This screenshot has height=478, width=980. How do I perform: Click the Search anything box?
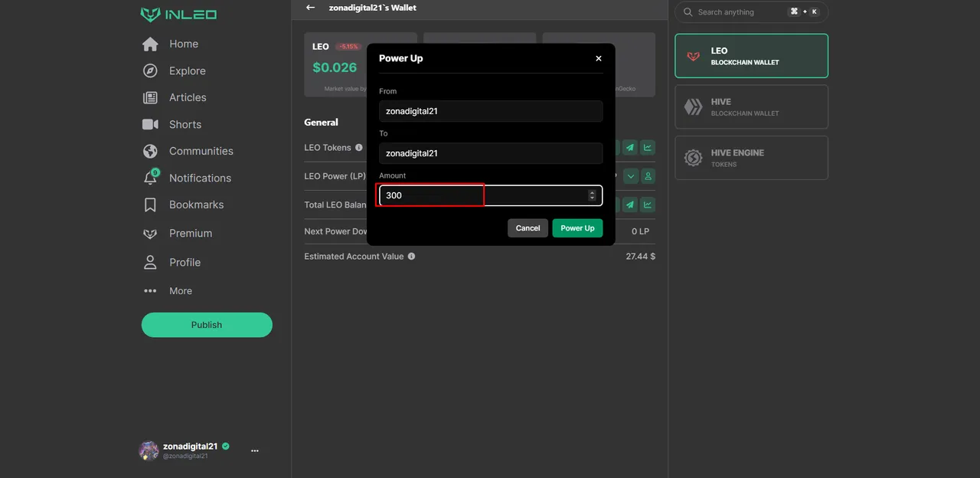pyautogui.click(x=751, y=12)
